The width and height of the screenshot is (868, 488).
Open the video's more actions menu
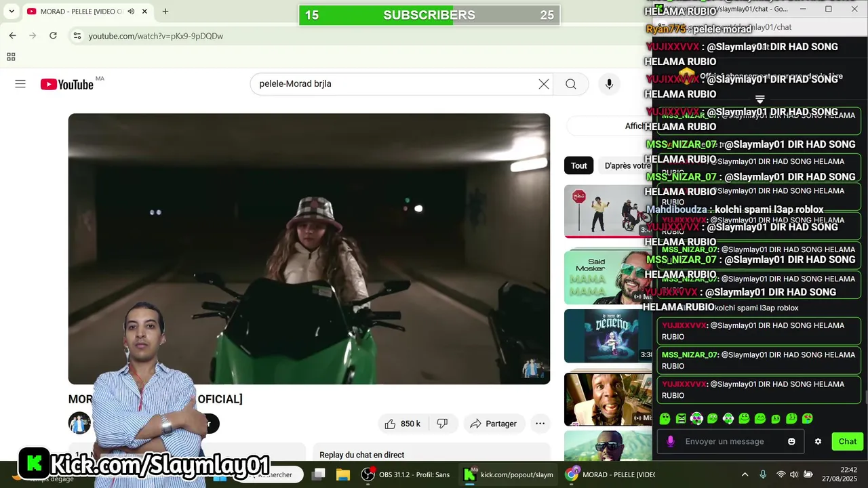(540, 424)
